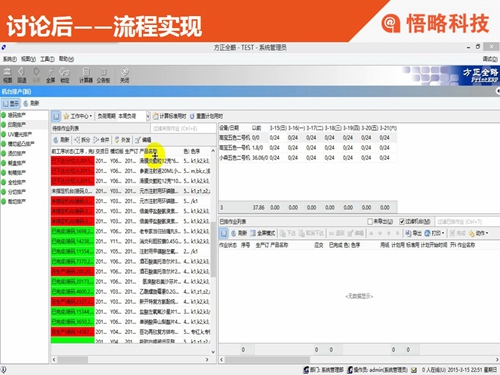Click the 计算器 calculator toolbar icon

point(86,75)
